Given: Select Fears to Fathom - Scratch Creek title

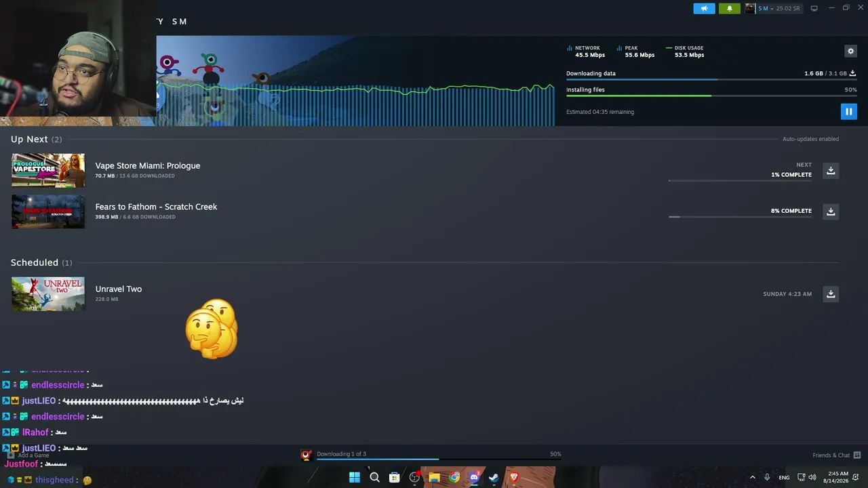Looking at the screenshot, I should tap(156, 207).
